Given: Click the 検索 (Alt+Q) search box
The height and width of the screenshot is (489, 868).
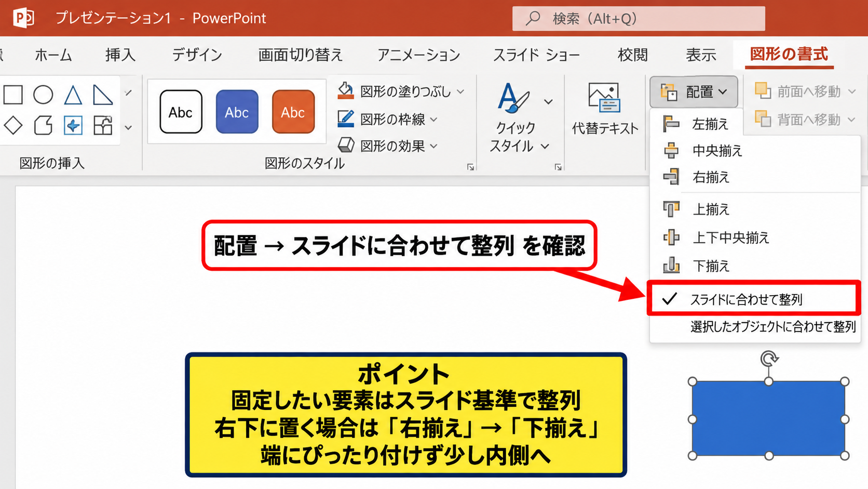Looking at the screenshot, I should coord(639,19).
